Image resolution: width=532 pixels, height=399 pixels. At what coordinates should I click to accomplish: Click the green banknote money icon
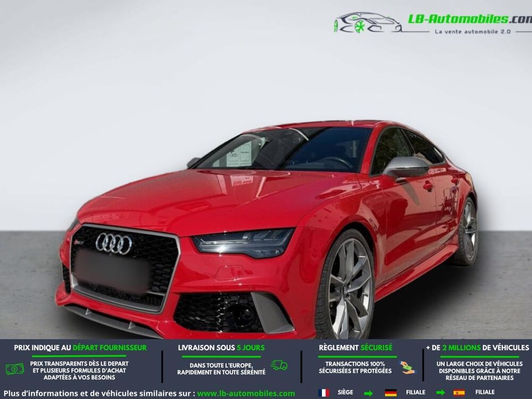pyautogui.click(x=15, y=369)
